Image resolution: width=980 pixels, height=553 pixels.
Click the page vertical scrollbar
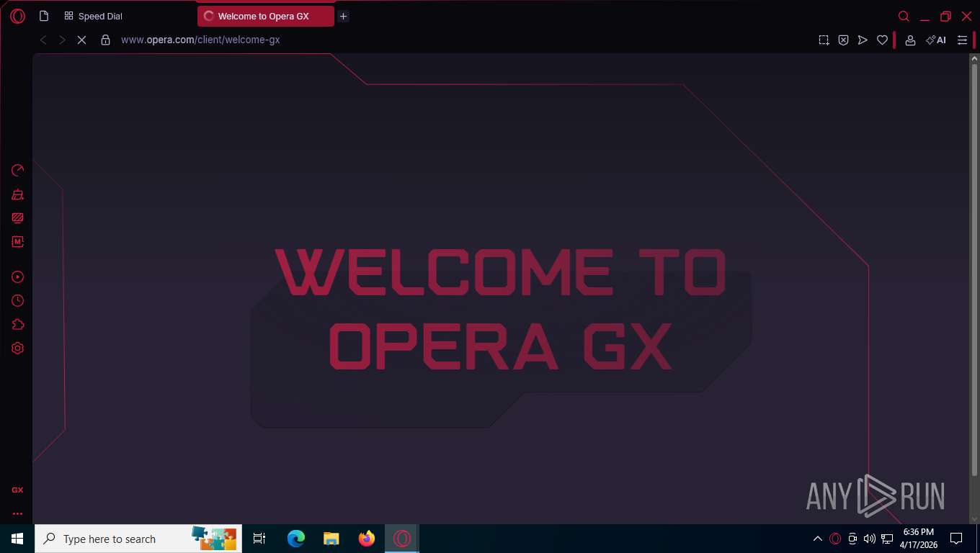pyautogui.click(x=974, y=270)
